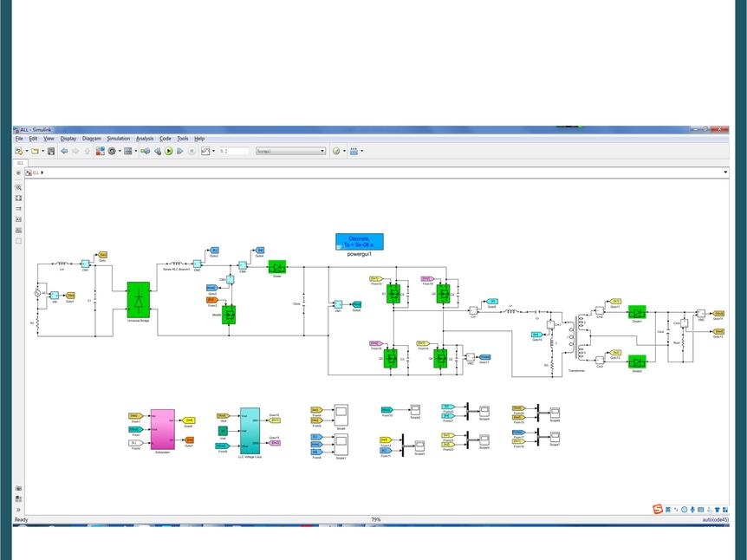747x560 pixels.
Task: Open the Diagram menu
Action: (90, 138)
